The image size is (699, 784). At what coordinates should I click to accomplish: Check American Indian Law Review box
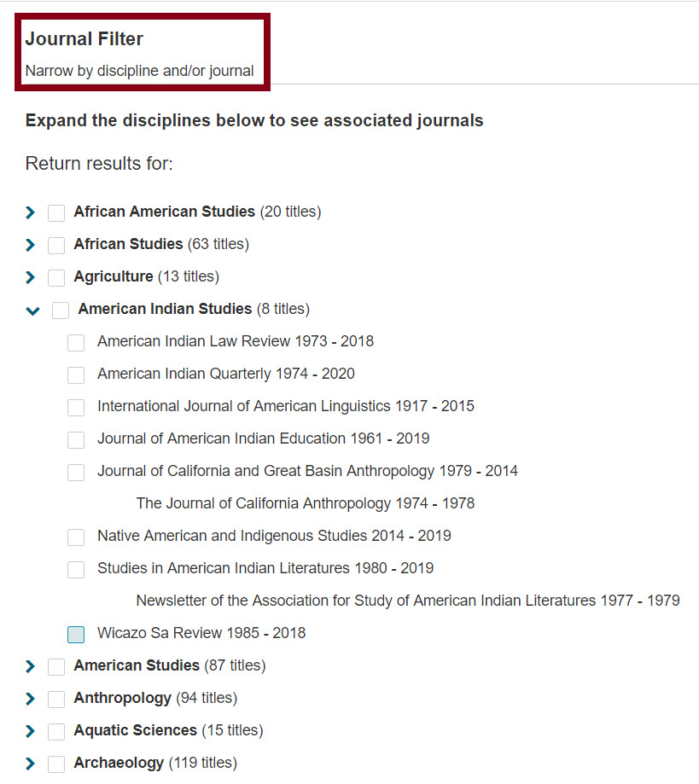click(76, 342)
